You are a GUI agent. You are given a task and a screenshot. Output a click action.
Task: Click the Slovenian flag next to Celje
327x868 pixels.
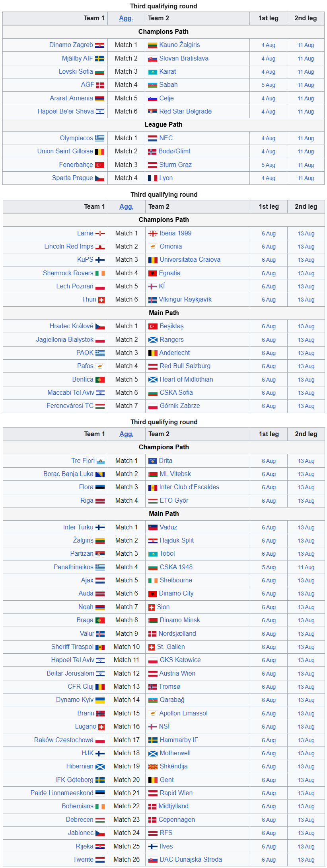[152, 98]
